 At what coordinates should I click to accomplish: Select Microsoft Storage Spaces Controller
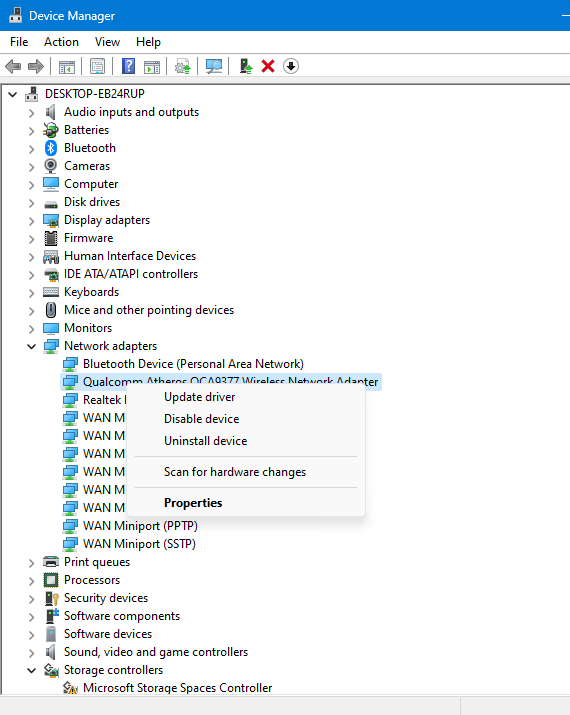click(x=177, y=688)
